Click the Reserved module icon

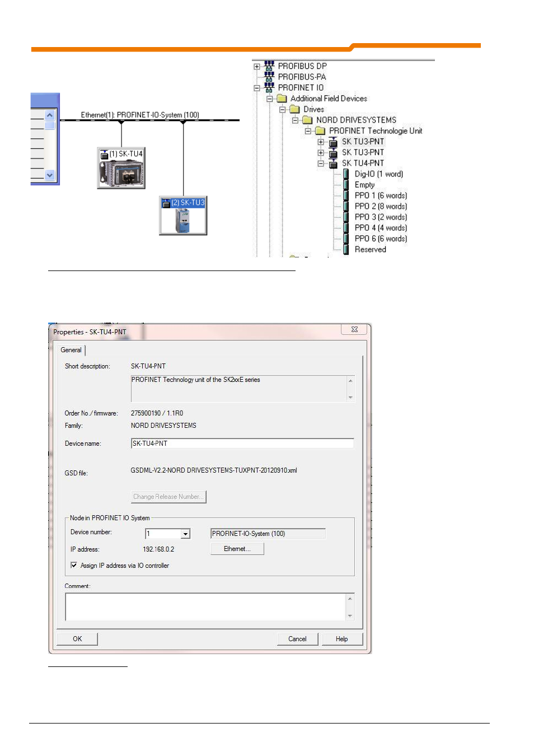346,249
